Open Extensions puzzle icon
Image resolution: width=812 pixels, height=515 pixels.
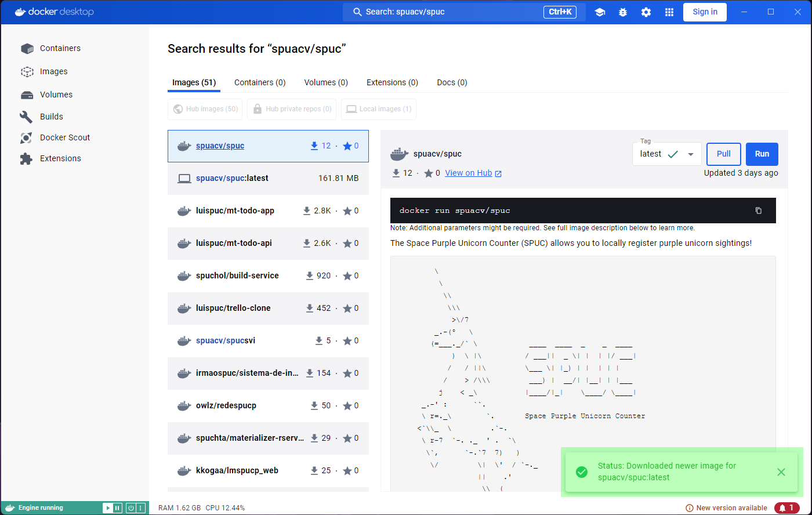pyautogui.click(x=26, y=158)
